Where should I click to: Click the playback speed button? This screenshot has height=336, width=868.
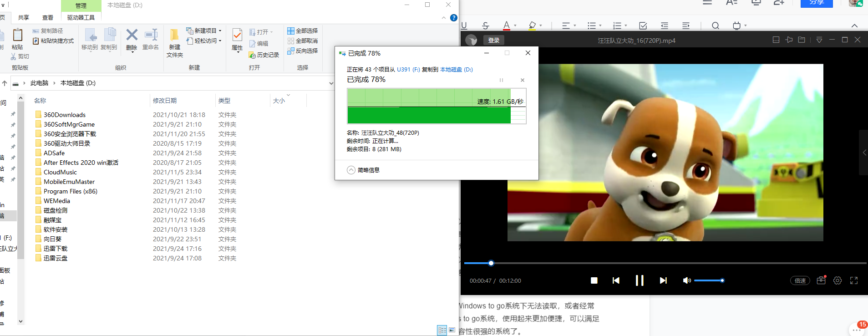pos(800,280)
